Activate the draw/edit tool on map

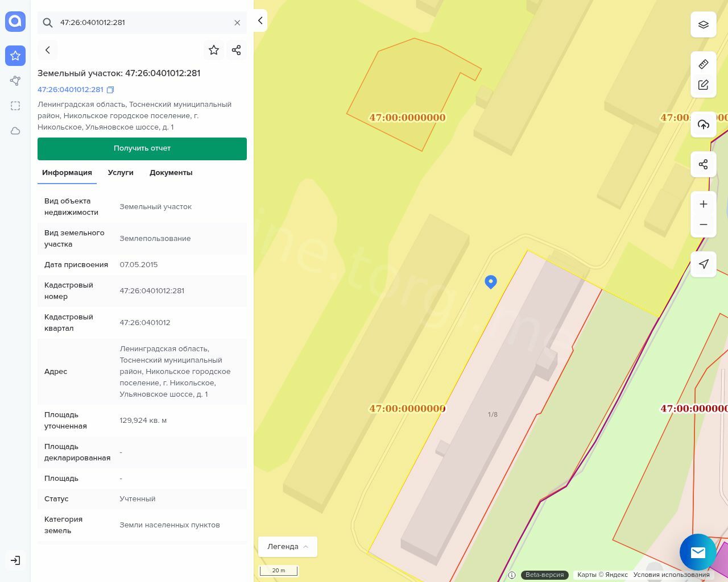(x=704, y=85)
